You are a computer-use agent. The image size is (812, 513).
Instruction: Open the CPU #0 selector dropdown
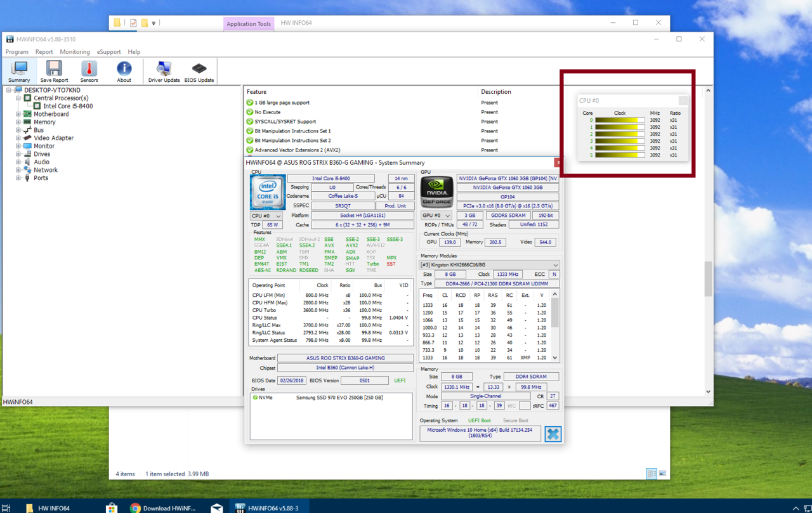(266, 216)
